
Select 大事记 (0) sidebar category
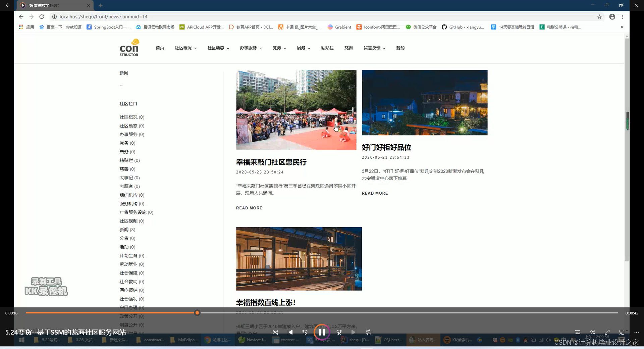click(x=129, y=178)
